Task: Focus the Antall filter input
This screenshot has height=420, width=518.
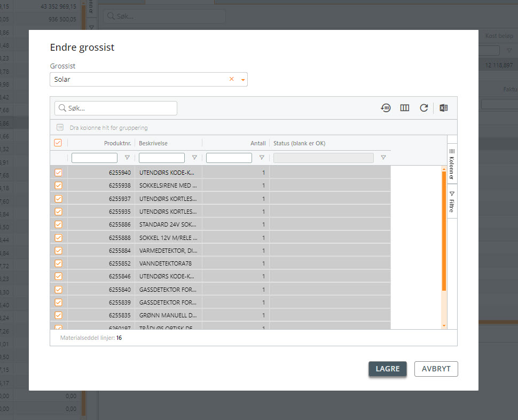Action: (229, 158)
